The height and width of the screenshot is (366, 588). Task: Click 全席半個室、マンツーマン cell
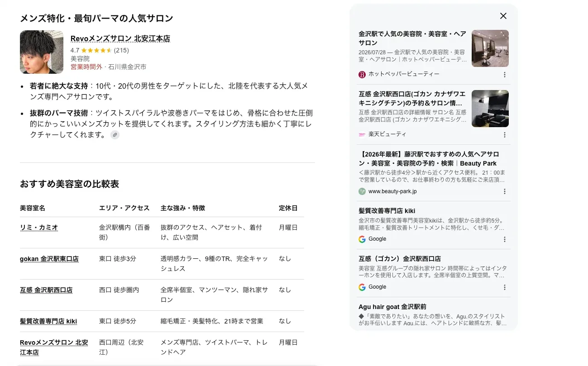tap(215, 295)
